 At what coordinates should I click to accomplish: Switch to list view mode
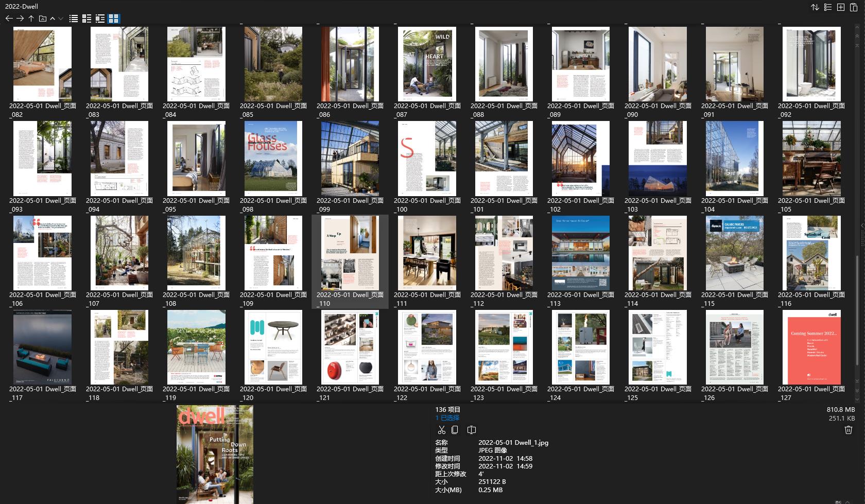[x=73, y=19]
